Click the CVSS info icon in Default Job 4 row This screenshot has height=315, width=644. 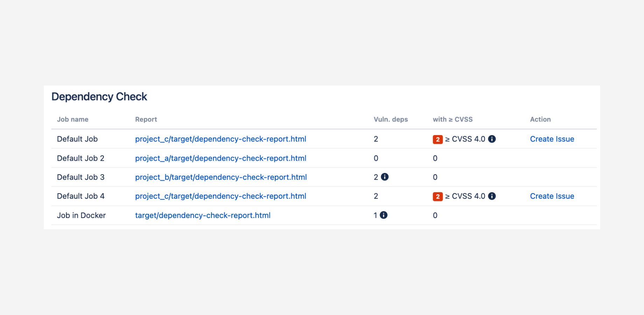[492, 196]
